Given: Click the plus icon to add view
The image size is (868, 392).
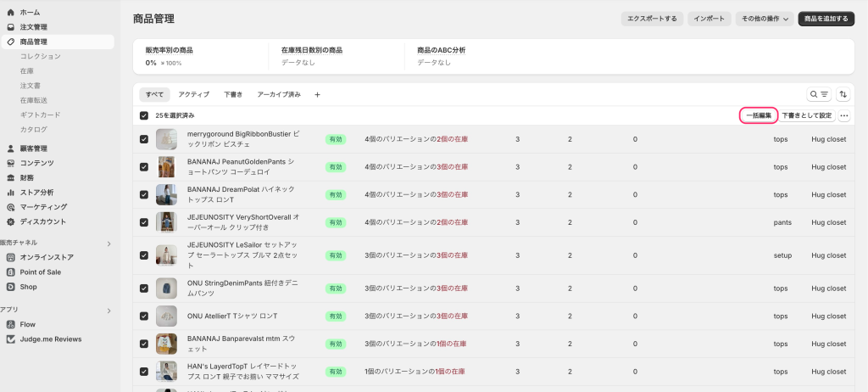Looking at the screenshot, I should tap(317, 94).
